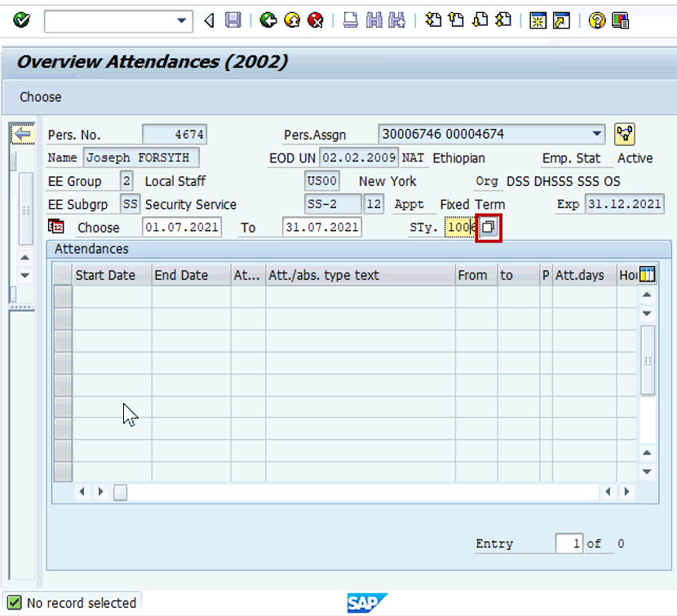Go to Previous Page icon
The width and height of the screenshot is (677, 616).
456,20
